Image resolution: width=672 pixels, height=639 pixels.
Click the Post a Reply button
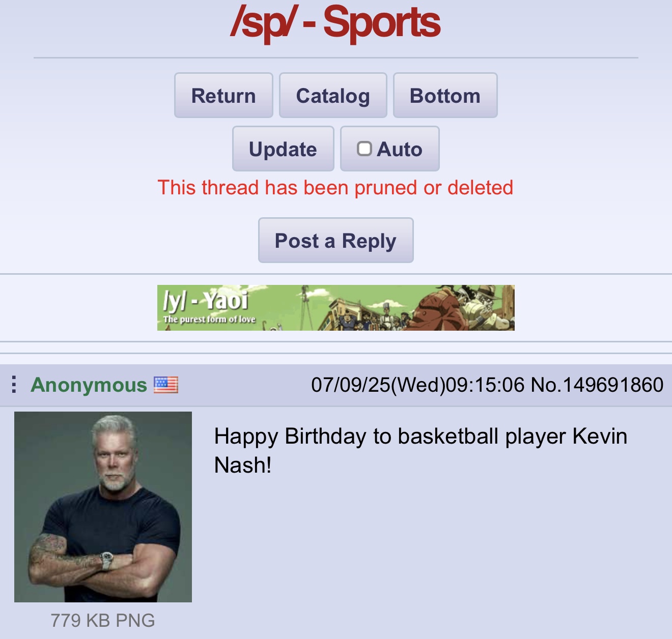pos(335,240)
